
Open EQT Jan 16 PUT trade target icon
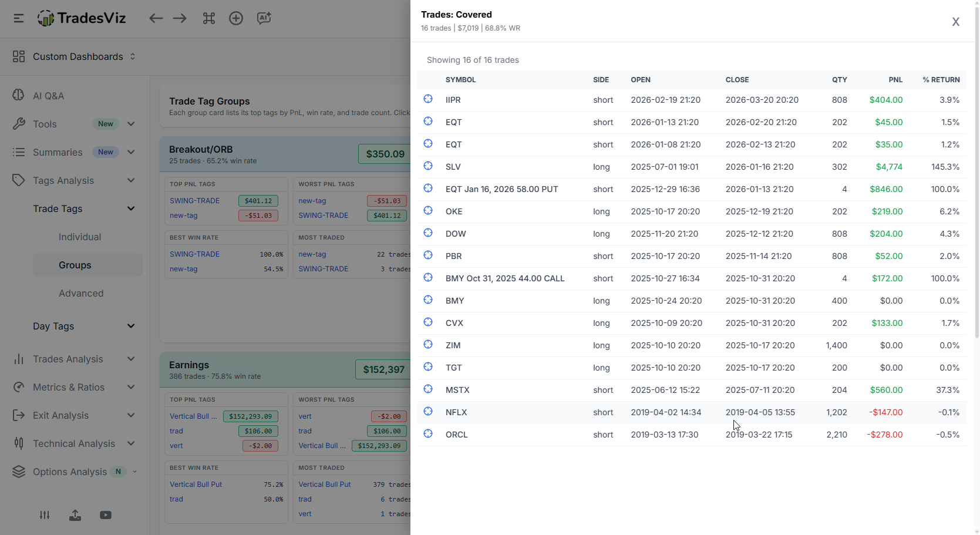coord(428,189)
